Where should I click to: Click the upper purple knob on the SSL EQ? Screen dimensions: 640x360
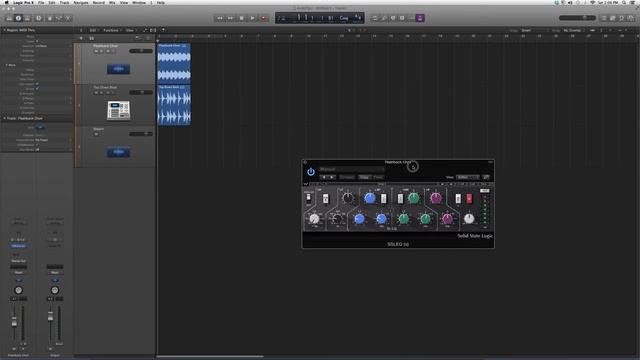click(436, 198)
